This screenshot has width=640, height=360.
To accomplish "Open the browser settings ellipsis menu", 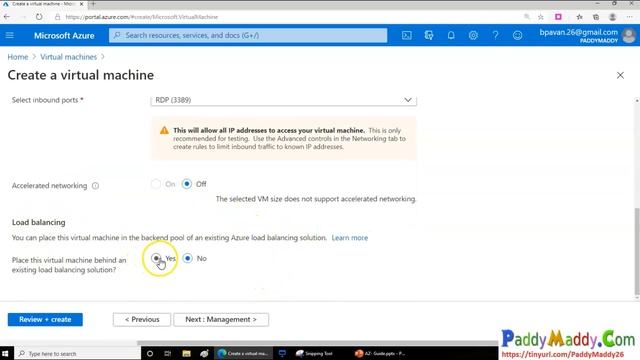I will tap(629, 17).
